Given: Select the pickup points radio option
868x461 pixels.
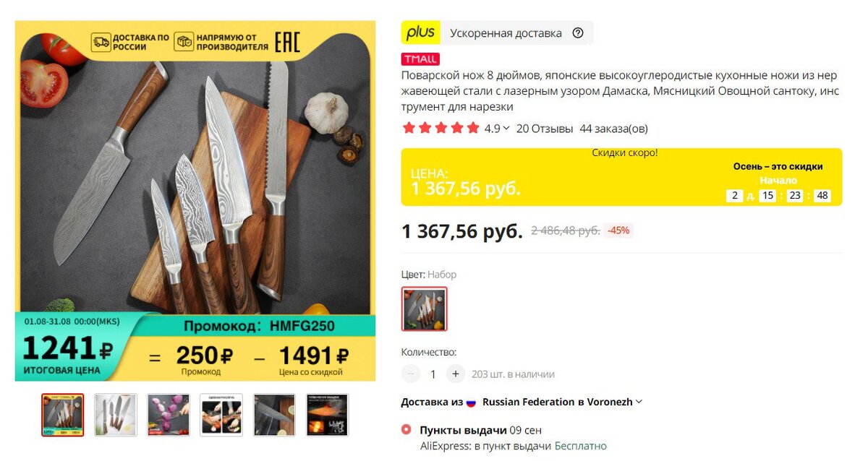Looking at the screenshot, I should (407, 430).
